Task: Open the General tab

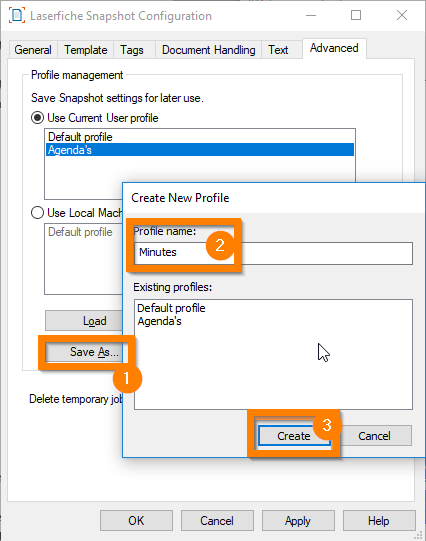Action: 33,50
